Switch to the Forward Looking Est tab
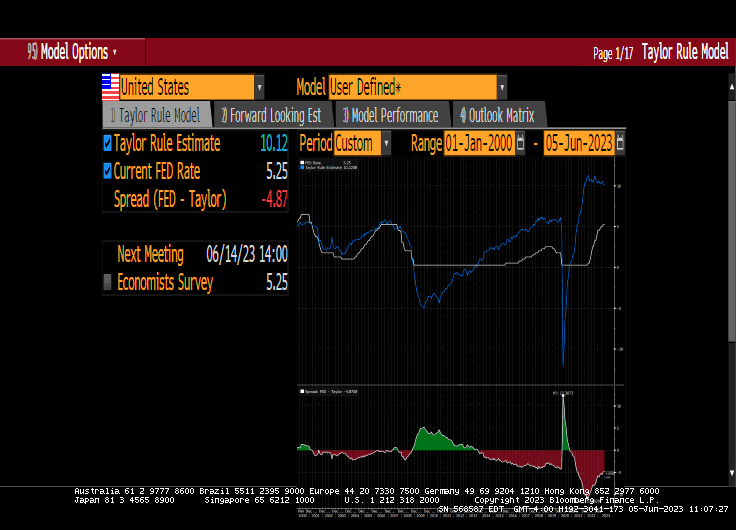The height and width of the screenshot is (530, 736). [270, 115]
